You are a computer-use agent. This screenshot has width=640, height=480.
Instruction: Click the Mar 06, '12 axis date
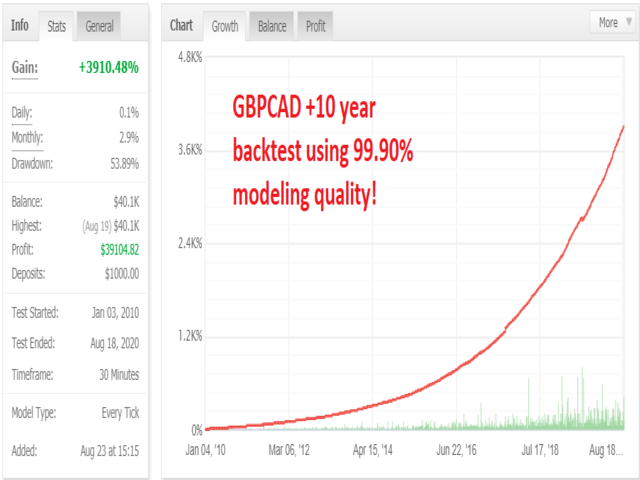289,450
